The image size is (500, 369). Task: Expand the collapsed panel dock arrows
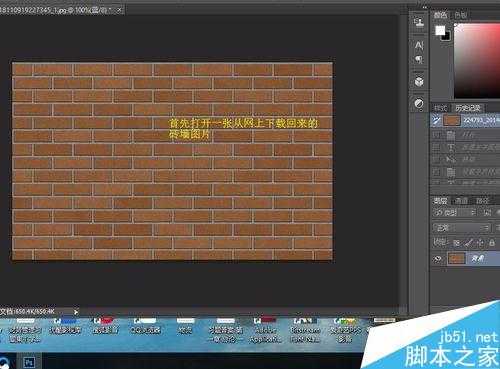(424, 7)
